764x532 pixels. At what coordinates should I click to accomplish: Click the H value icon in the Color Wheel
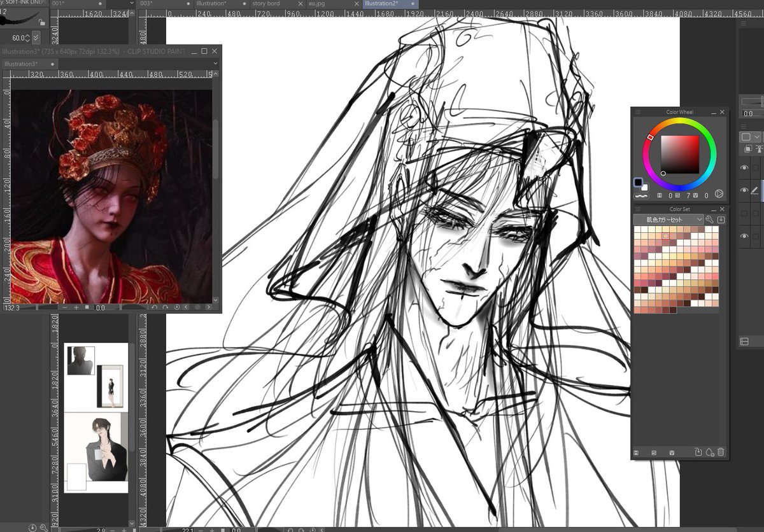pyautogui.click(x=660, y=195)
